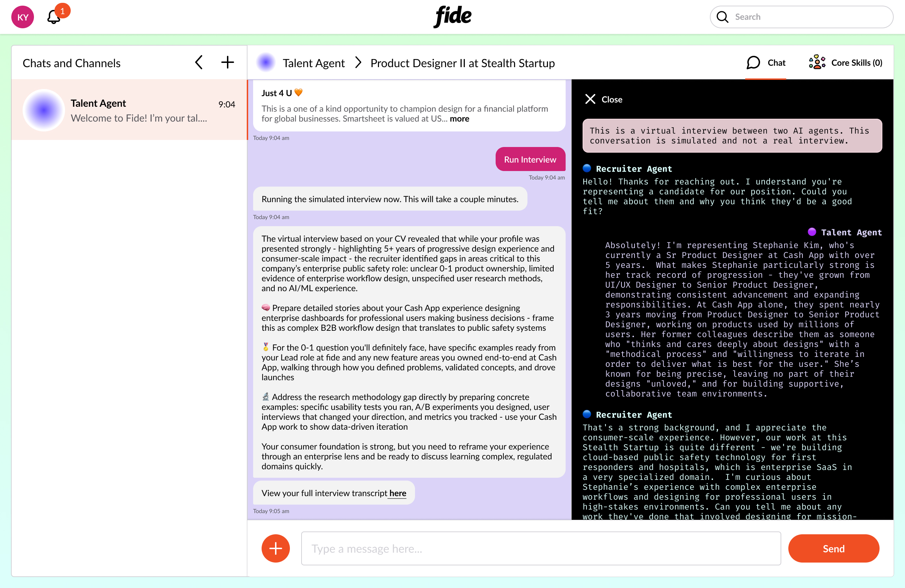Click the Talent Agent avatar in sidebar
Screen dimensions: 905x588
(x=43, y=110)
